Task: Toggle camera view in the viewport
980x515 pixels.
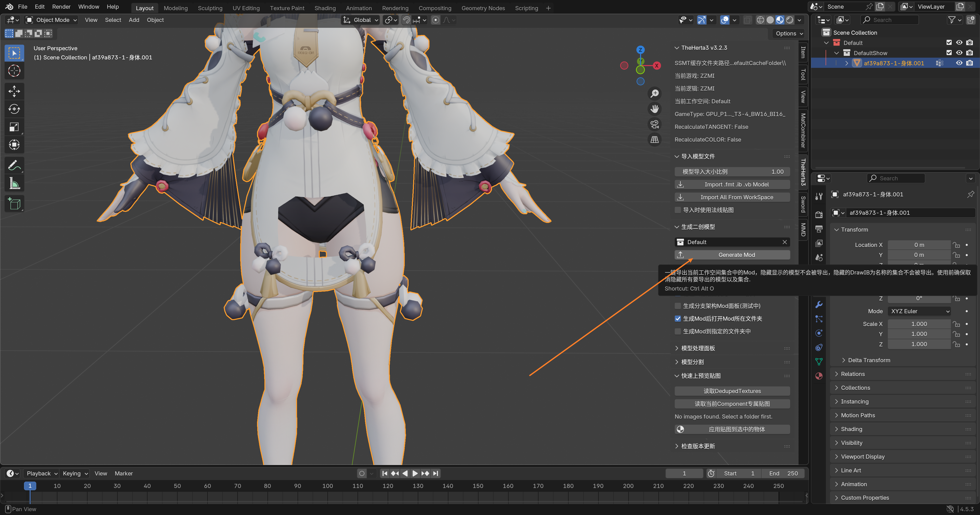Action: click(x=654, y=124)
